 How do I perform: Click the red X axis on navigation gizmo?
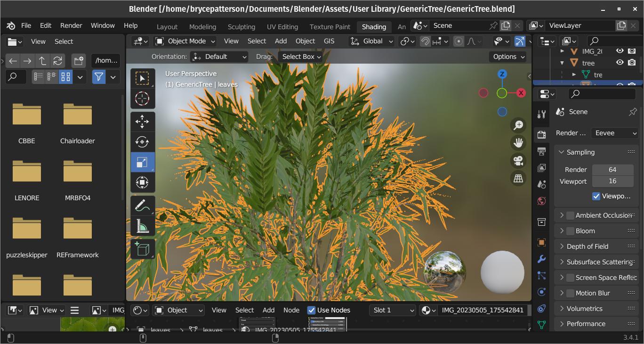click(521, 93)
